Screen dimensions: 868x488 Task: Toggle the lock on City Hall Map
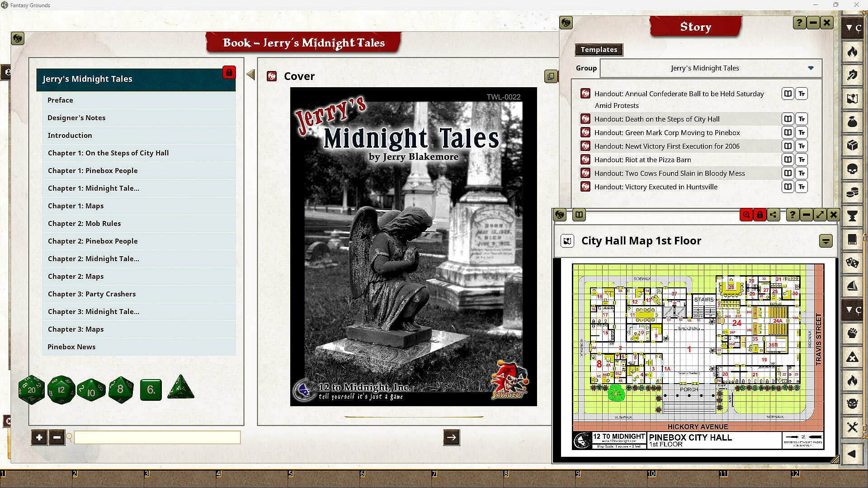760,215
